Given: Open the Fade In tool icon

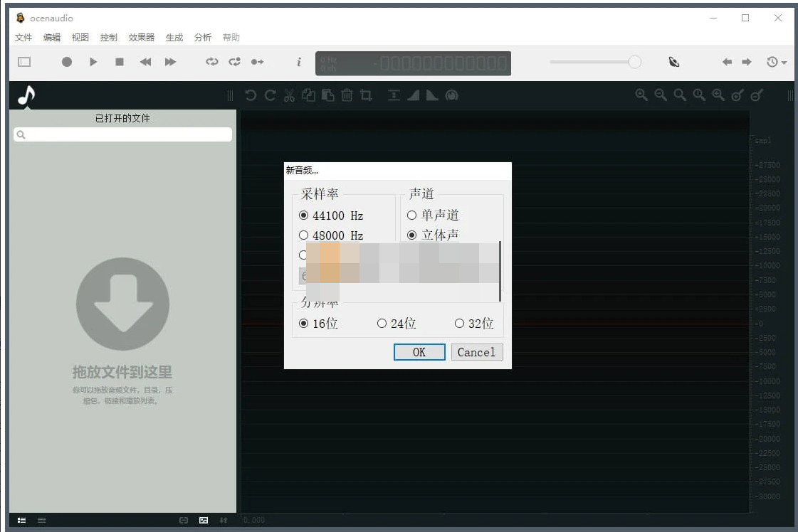Looking at the screenshot, I should (413, 95).
